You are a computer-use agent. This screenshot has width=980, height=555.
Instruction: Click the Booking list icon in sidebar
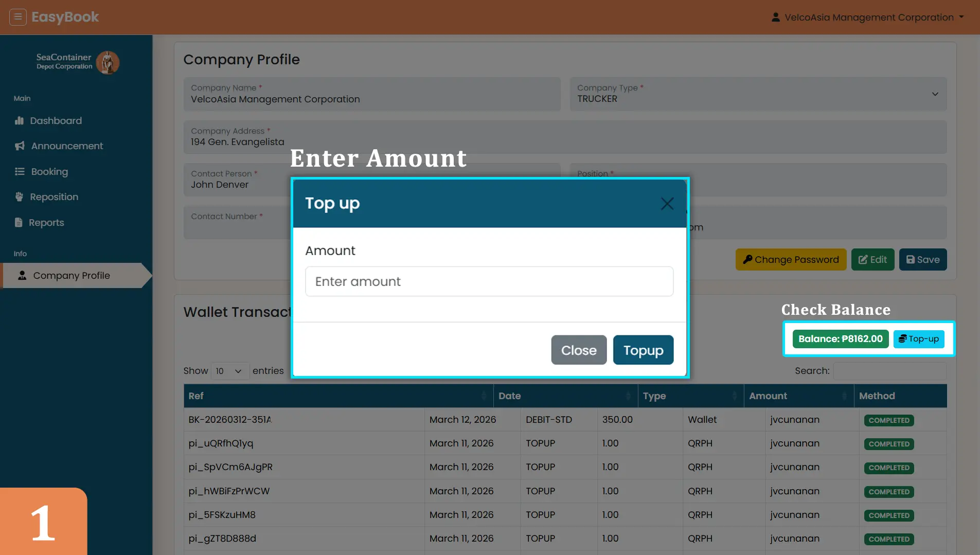pyautogui.click(x=20, y=172)
